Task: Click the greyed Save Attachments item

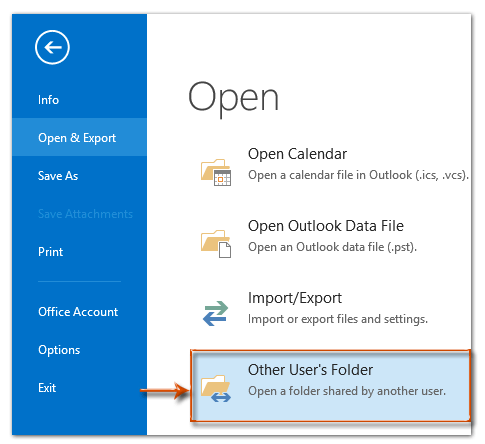Action: 85,214
